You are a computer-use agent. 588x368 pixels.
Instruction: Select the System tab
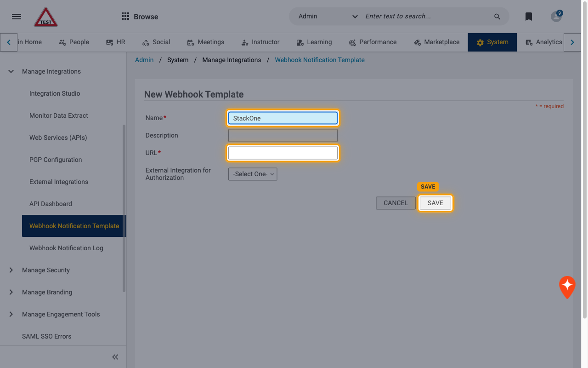492,42
